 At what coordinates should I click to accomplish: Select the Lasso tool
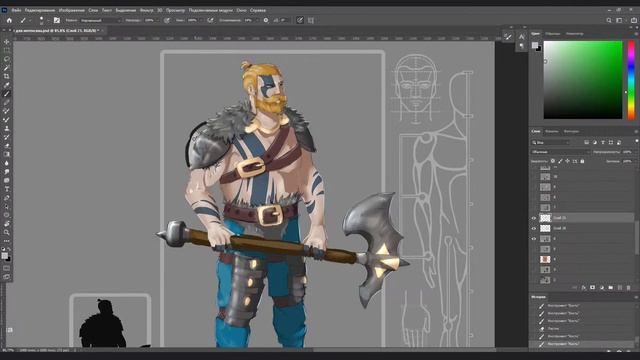point(7,59)
